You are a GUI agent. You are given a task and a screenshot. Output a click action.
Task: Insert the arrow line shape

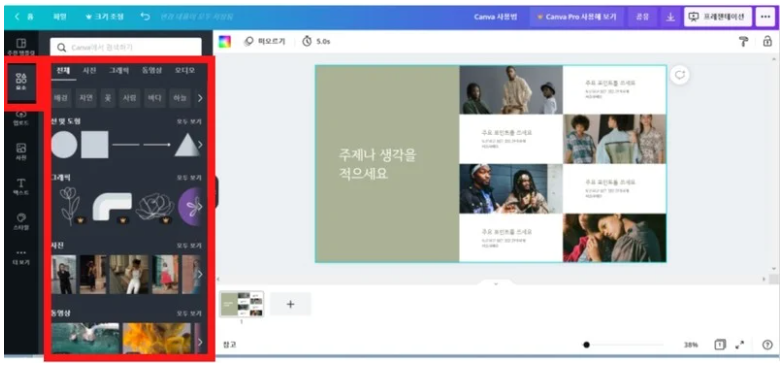[x=157, y=145]
